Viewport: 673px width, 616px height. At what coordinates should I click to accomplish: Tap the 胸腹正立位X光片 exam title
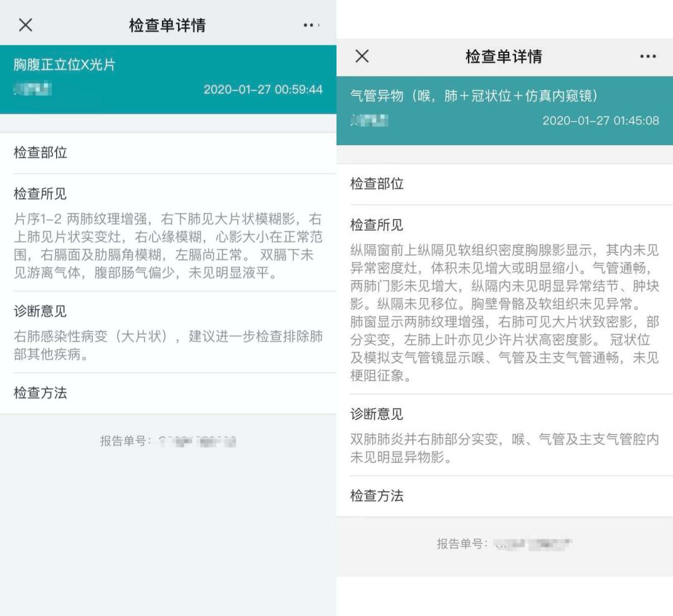(x=64, y=65)
